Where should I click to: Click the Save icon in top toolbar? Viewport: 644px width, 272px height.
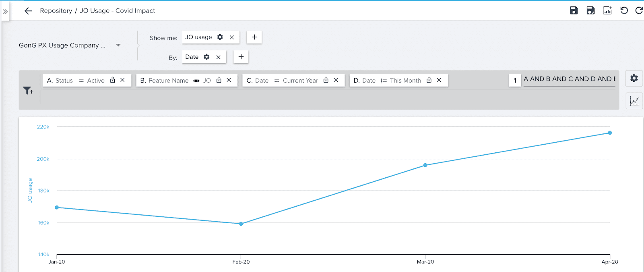pos(574,10)
